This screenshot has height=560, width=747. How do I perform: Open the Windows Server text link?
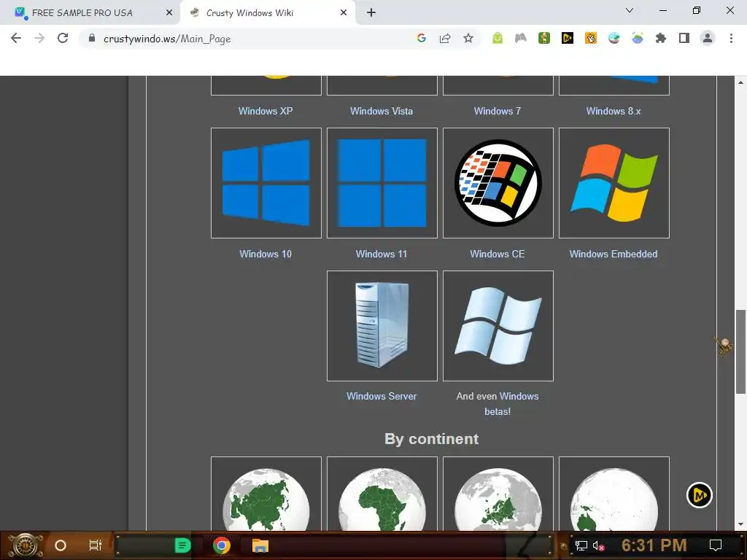(382, 396)
